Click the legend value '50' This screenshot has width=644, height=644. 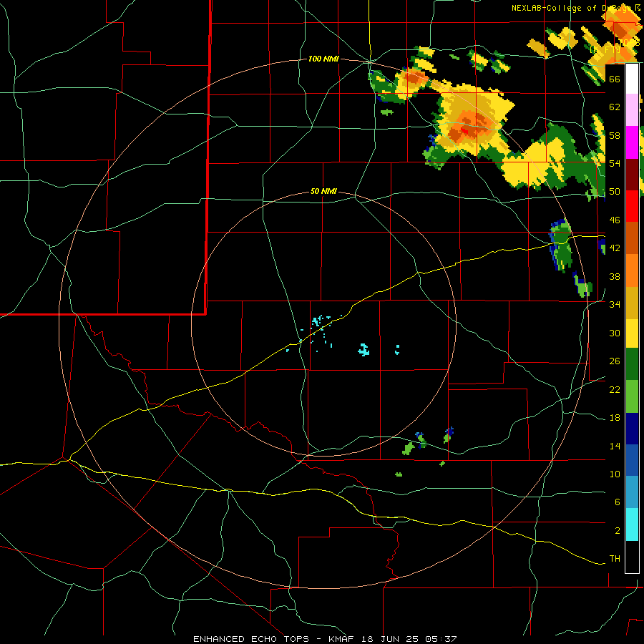click(x=615, y=192)
